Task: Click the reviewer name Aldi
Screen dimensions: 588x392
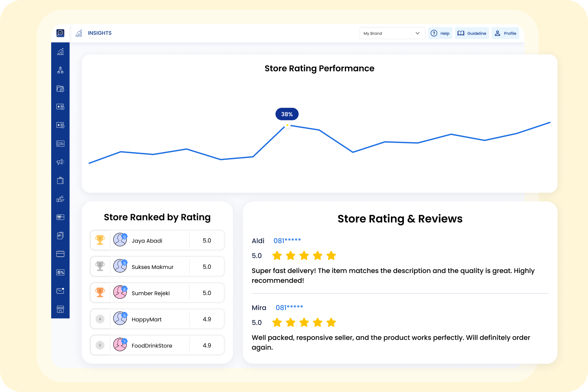Action: 258,241
